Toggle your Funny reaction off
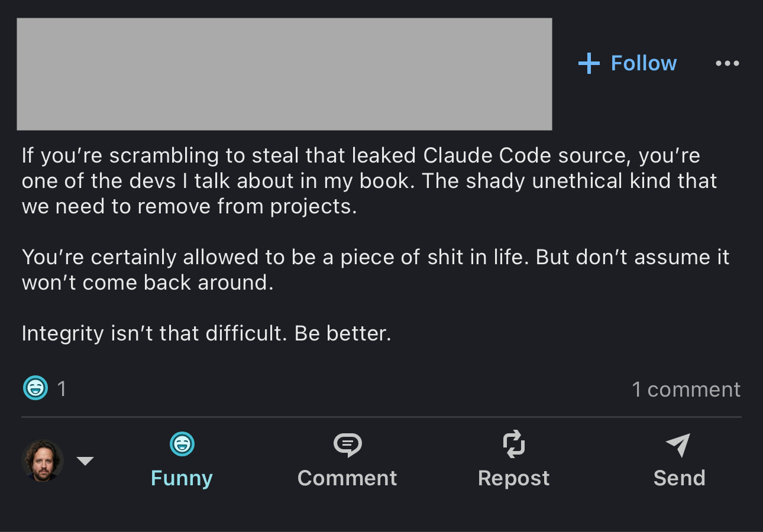This screenshot has height=532, width=763. coord(182,461)
